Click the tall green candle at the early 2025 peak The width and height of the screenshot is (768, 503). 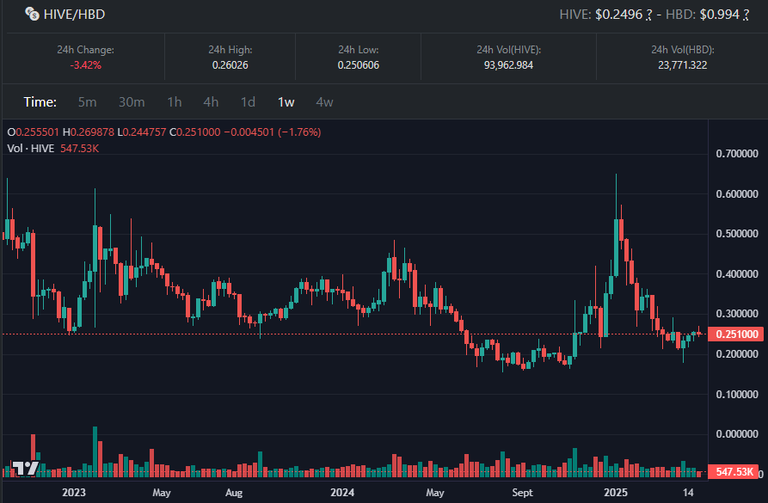coord(616,247)
